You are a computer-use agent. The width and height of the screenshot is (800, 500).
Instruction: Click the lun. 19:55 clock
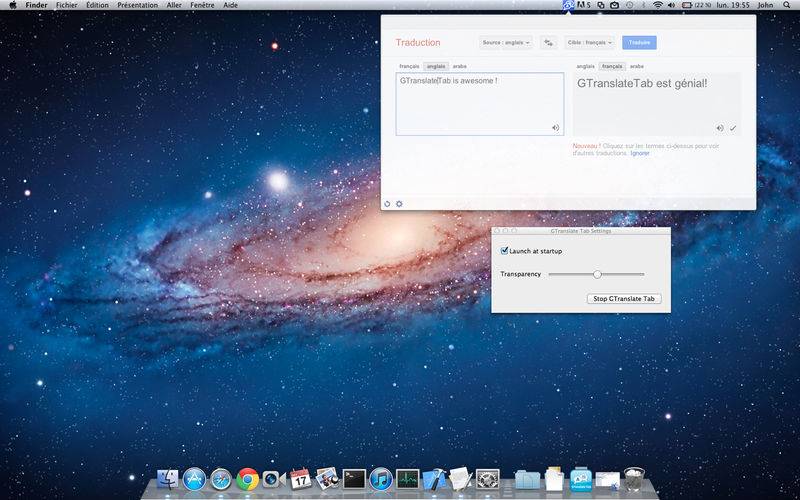pyautogui.click(x=733, y=5)
